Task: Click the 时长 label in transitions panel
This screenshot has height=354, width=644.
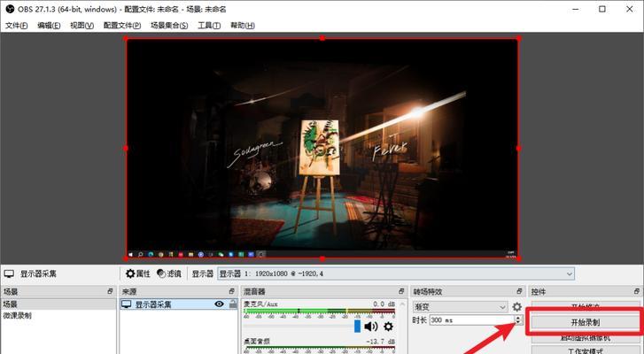Action: [419, 319]
